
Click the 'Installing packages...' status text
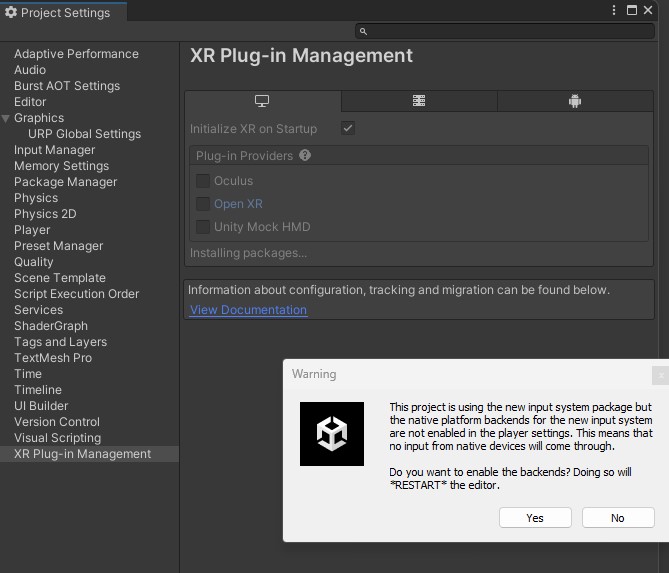(x=248, y=253)
